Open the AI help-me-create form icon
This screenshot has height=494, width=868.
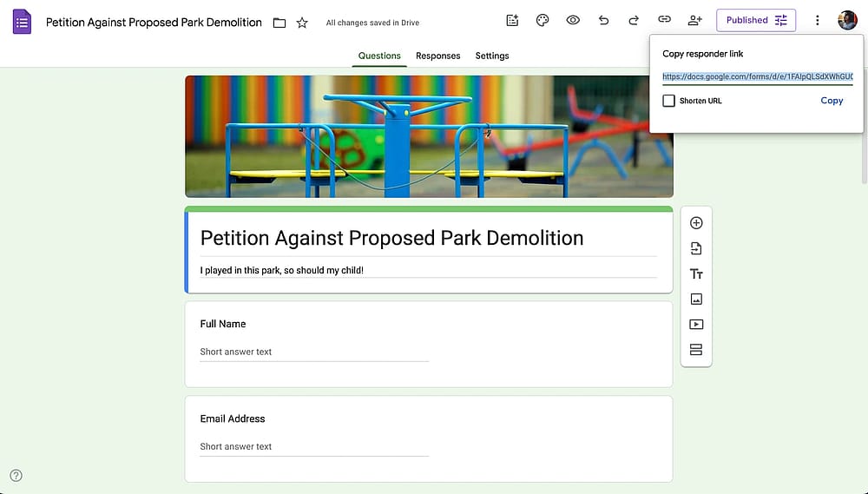point(513,21)
